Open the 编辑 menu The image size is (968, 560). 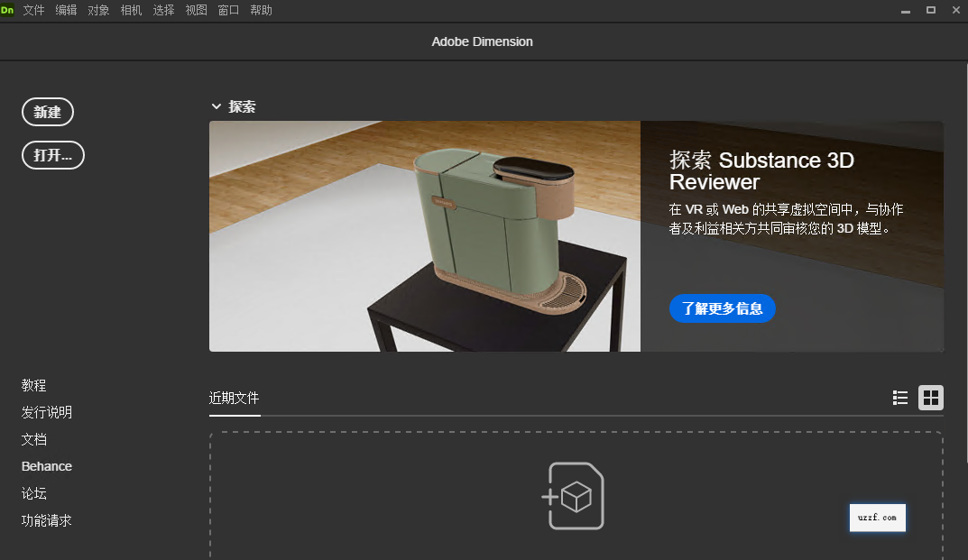[x=66, y=10]
